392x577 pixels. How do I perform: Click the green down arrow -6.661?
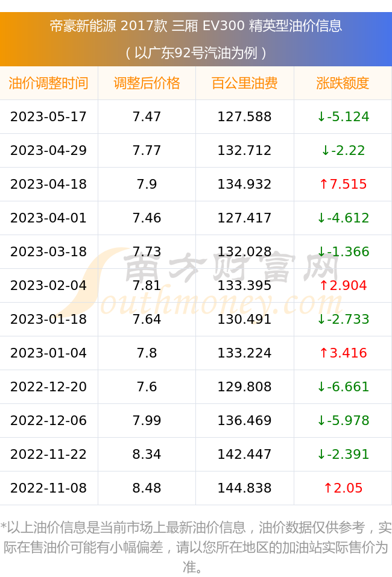pos(343,386)
